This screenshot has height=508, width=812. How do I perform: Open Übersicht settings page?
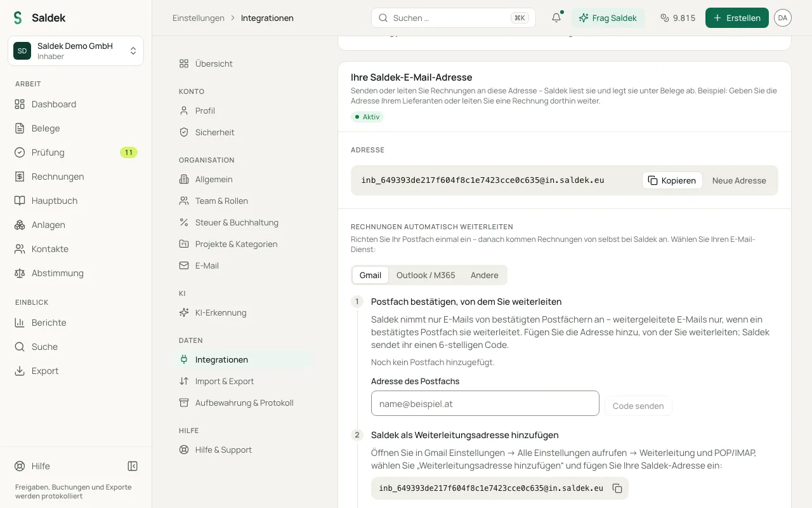point(243,63)
